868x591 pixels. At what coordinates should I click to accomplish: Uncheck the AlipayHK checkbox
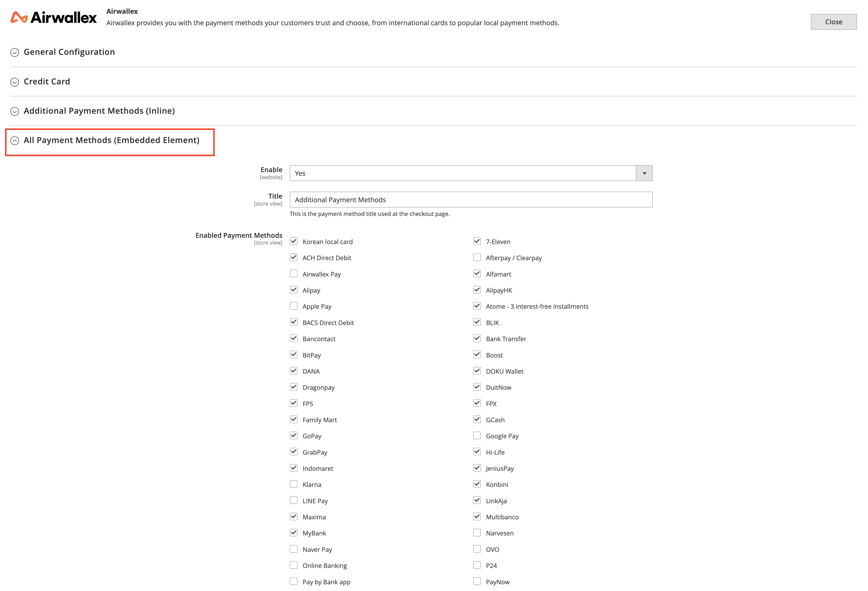[x=477, y=290]
